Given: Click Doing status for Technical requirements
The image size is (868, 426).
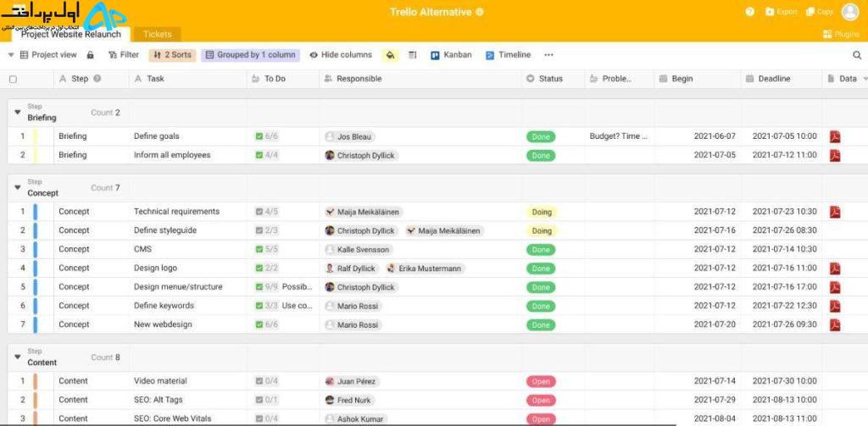Looking at the screenshot, I should (542, 212).
